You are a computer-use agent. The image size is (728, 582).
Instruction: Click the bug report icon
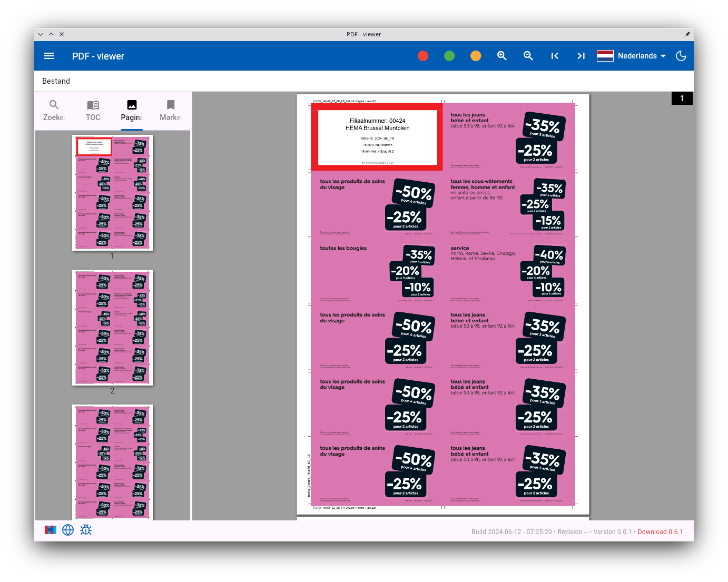pos(86,530)
